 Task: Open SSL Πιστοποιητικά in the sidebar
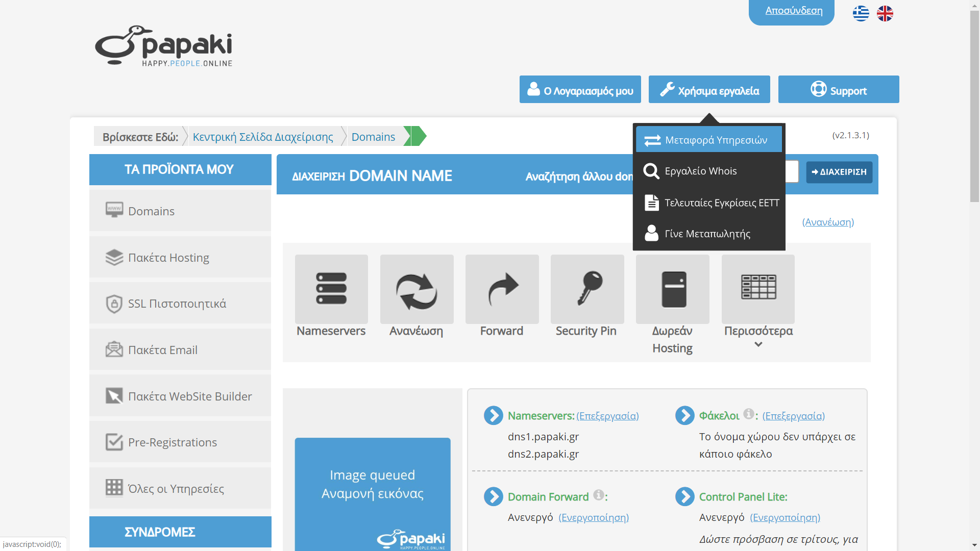pyautogui.click(x=180, y=303)
